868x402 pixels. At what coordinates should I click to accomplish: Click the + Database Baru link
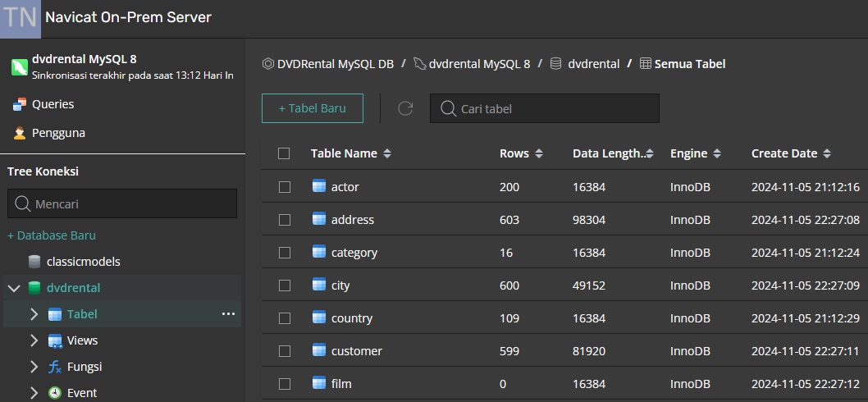[52, 235]
